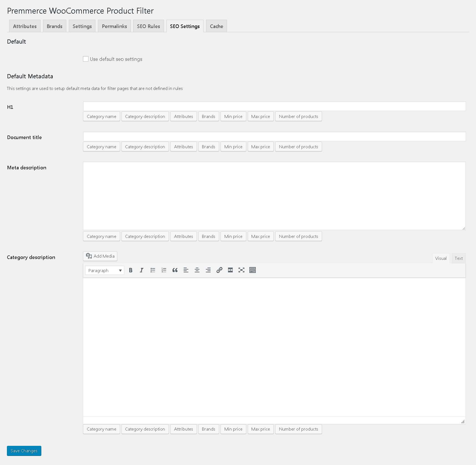Insert Max price under Meta description
This screenshot has height=465, width=476.
point(260,236)
